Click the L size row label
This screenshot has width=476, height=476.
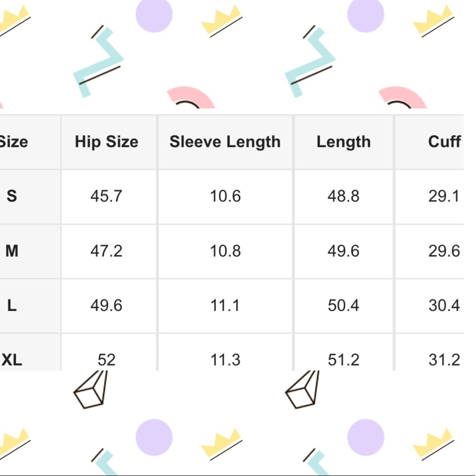coord(12,306)
